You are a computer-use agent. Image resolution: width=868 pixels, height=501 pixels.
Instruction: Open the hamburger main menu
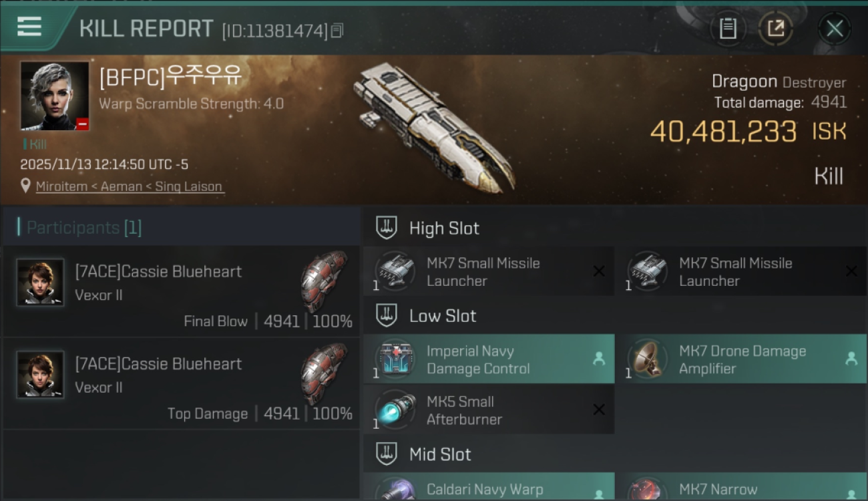pos(29,27)
